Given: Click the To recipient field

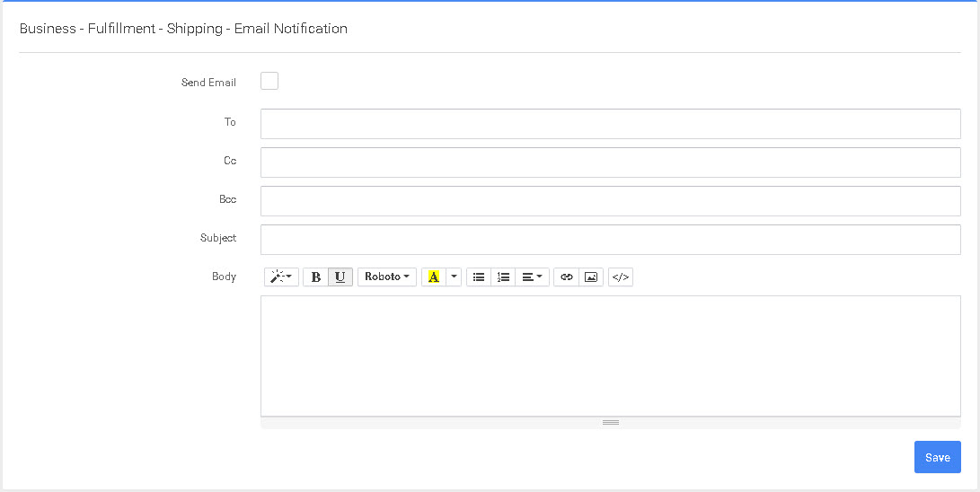Looking at the screenshot, I should pyautogui.click(x=610, y=124).
